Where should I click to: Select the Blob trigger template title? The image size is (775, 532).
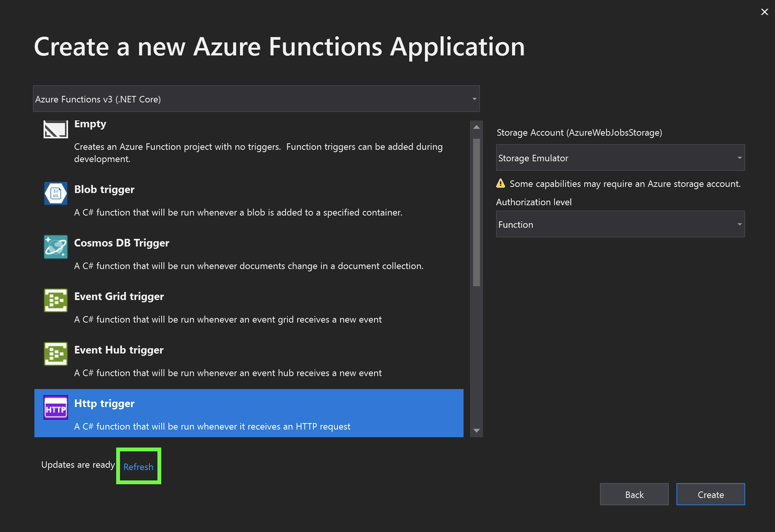[x=104, y=189]
